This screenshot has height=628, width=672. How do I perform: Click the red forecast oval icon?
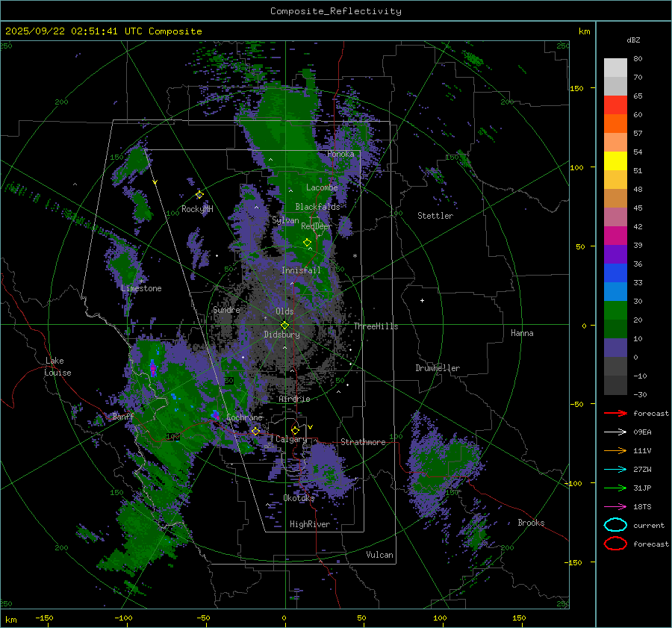tap(615, 544)
